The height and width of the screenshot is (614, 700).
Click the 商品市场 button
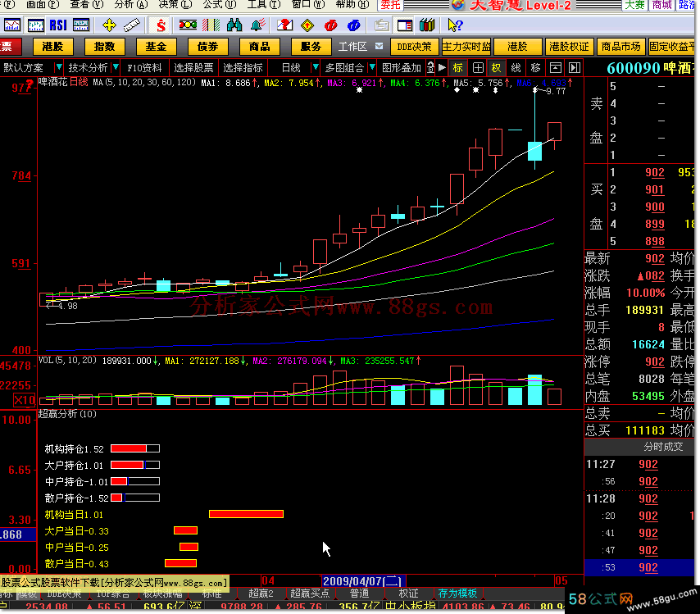620,47
